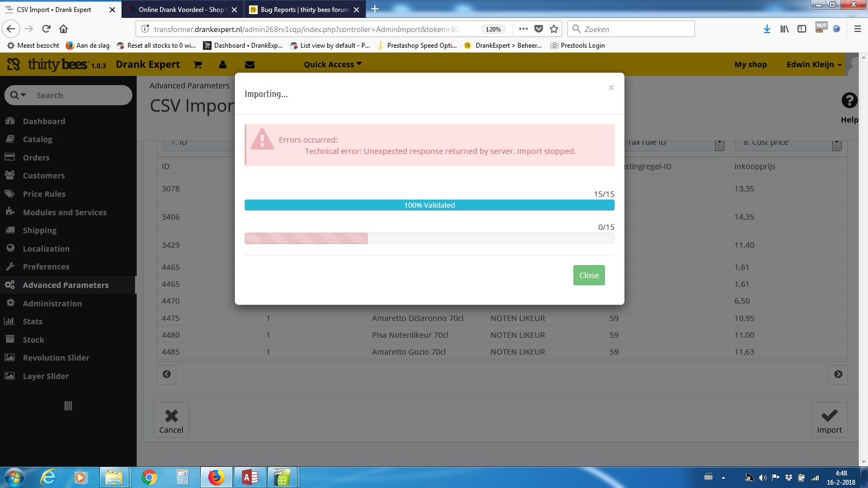Open the customers person icon in header
This screenshot has width=868, height=488.
pos(222,65)
